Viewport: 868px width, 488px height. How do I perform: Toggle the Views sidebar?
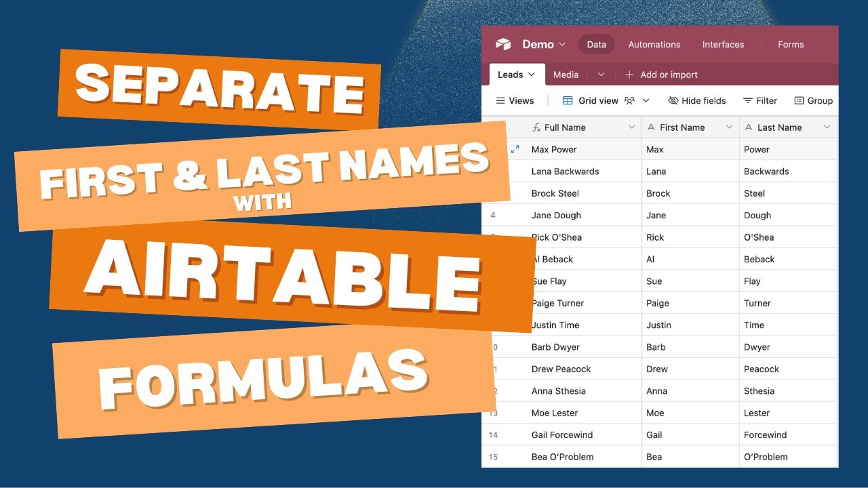[515, 100]
